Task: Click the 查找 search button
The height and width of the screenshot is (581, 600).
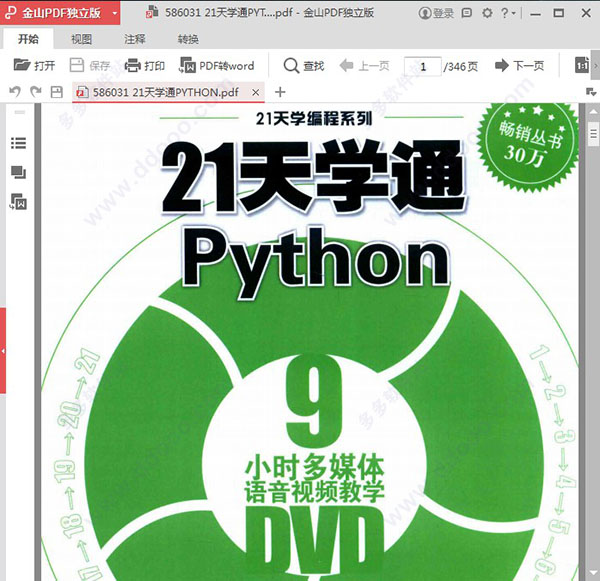Action: [304, 65]
